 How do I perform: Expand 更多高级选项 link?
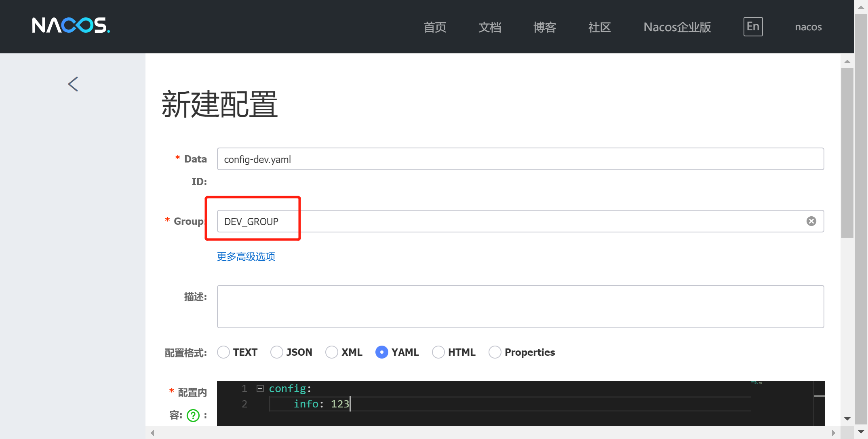(x=246, y=257)
